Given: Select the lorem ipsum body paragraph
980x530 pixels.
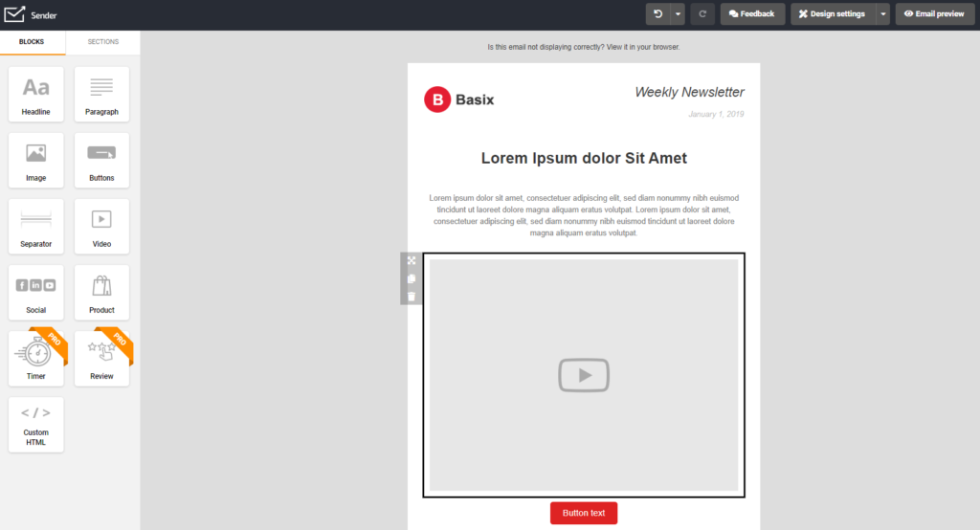Looking at the screenshot, I should pos(584,215).
